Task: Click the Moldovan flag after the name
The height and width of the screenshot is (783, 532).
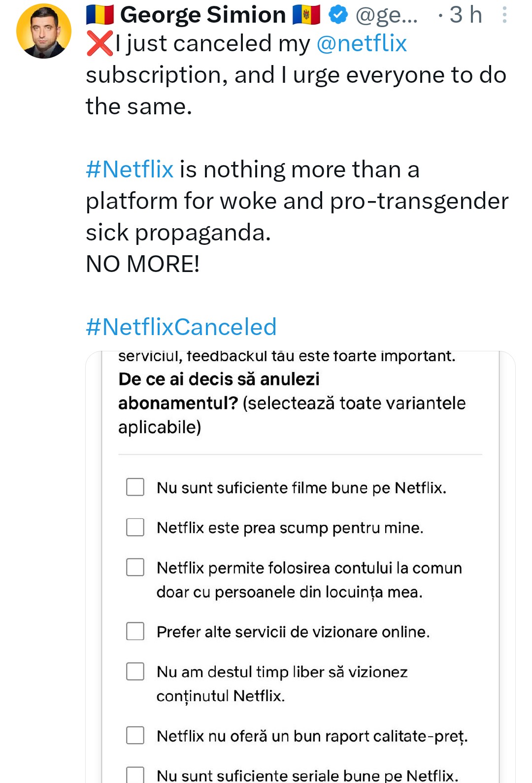Action: click(306, 15)
